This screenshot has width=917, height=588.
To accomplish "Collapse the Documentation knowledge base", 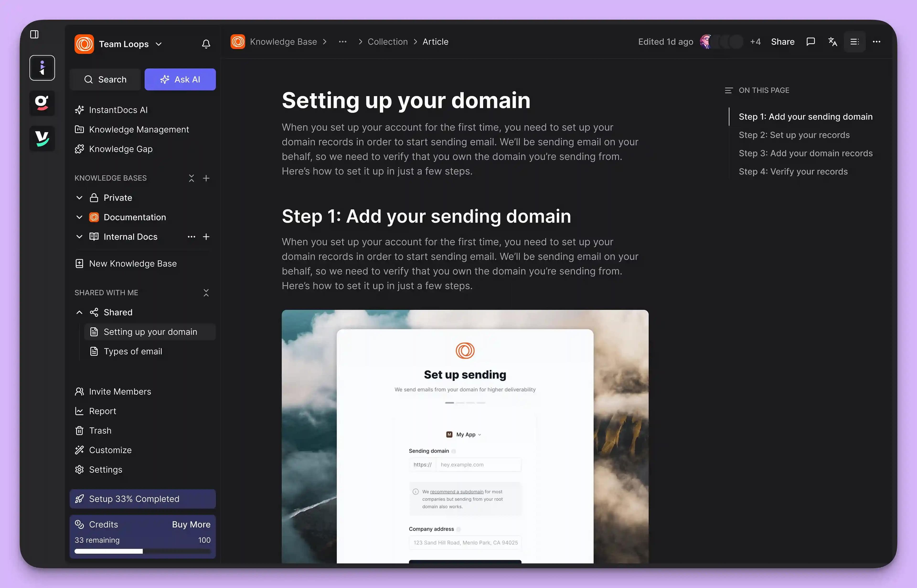I will 79,217.
